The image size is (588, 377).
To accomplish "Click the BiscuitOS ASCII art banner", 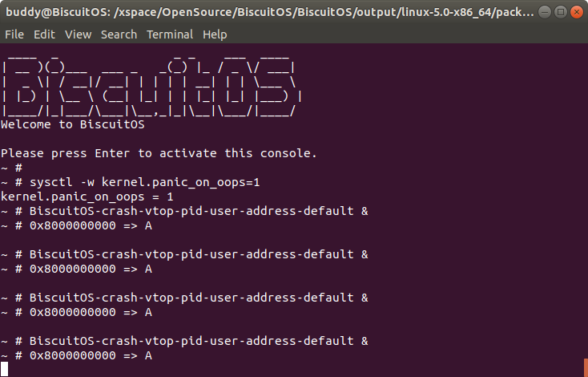I will [x=152, y=88].
